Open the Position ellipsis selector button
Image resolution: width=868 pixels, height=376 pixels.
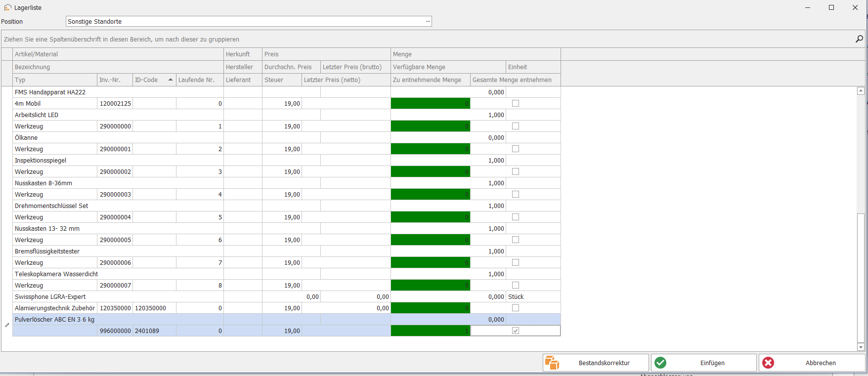(x=428, y=21)
